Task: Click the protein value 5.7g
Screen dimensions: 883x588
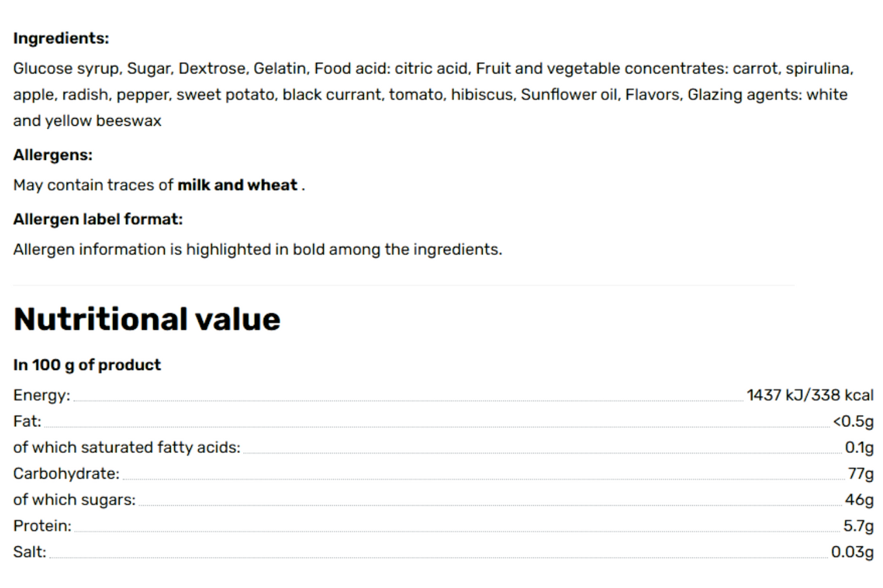Action: coord(858,527)
